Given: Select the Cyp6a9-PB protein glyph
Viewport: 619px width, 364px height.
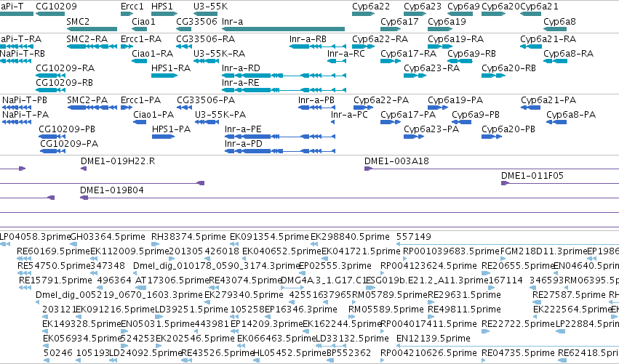Looking at the screenshot, I should 461,122.
